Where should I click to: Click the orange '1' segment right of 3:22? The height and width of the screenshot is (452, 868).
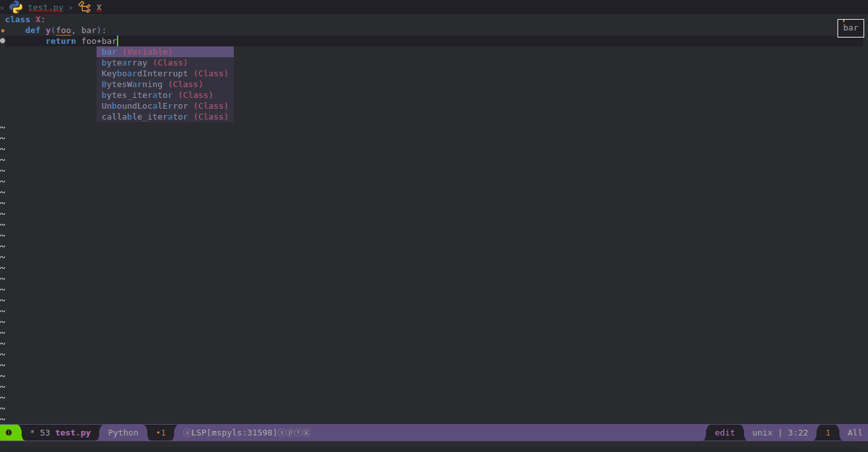pos(828,433)
